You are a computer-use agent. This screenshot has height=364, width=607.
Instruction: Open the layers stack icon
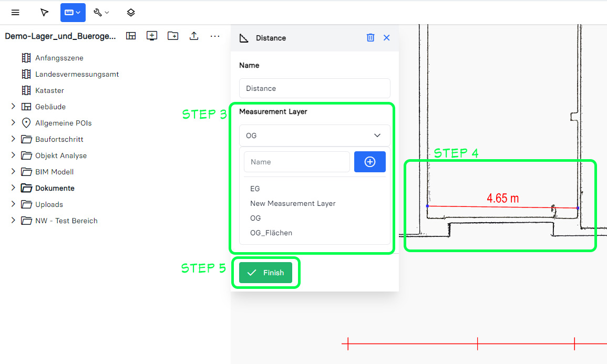tap(131, 13)
